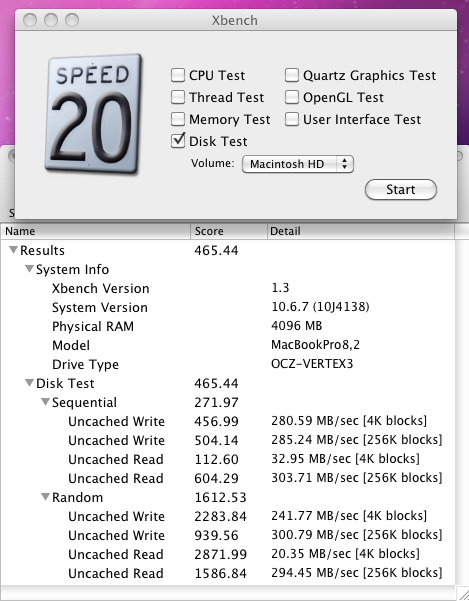Close the Xbench window
This screenshot has width=469, height=601.
30,20
